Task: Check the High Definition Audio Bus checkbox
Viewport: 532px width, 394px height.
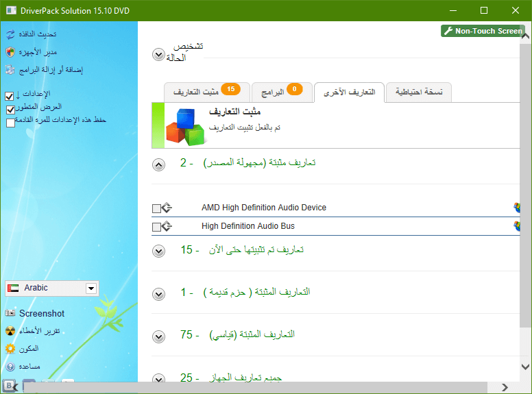Action: coord(156,227)
